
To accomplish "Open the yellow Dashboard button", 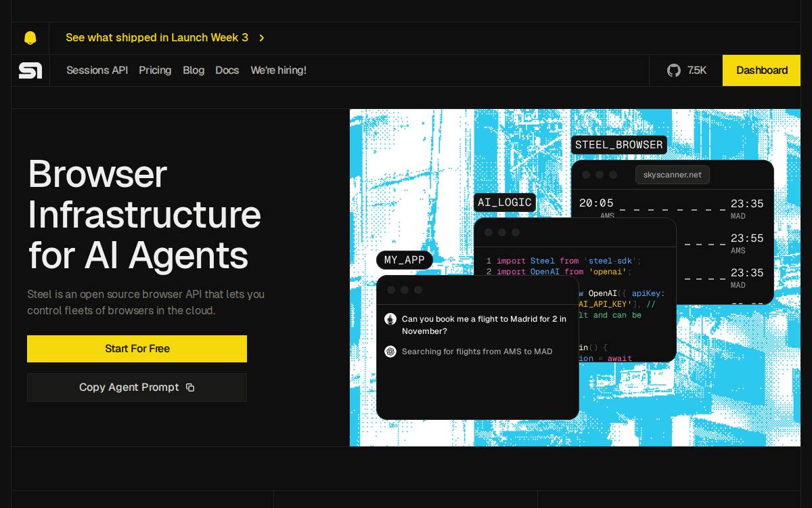I will pos(761,70).
